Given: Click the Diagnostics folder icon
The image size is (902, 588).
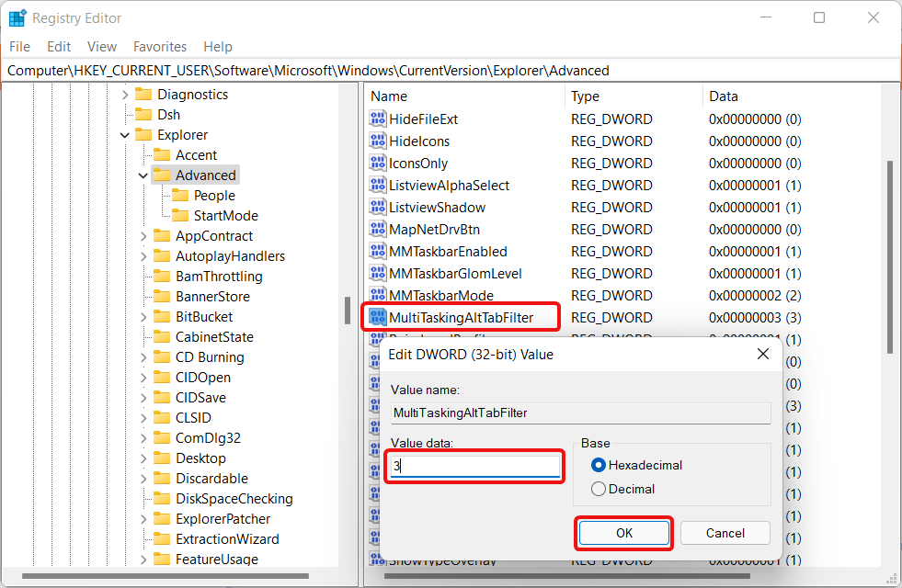Looking at the screenshot, I should [x=143, y=95].
